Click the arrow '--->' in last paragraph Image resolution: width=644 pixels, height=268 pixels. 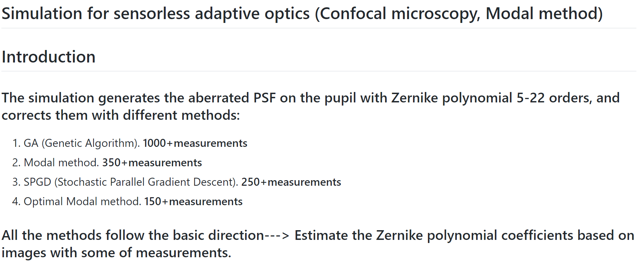click(x=277, y=235)
